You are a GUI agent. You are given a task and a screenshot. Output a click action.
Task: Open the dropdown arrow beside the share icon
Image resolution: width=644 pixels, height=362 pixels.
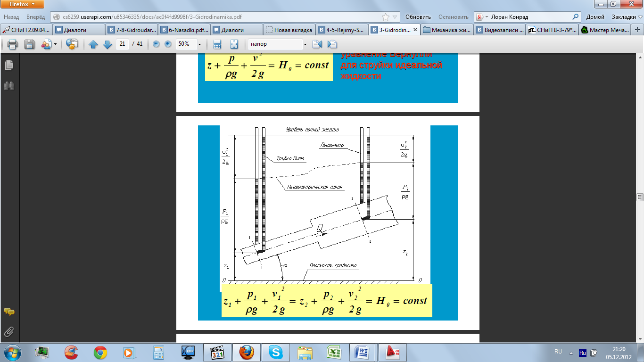pyautogui.click(x=55, y=44)
